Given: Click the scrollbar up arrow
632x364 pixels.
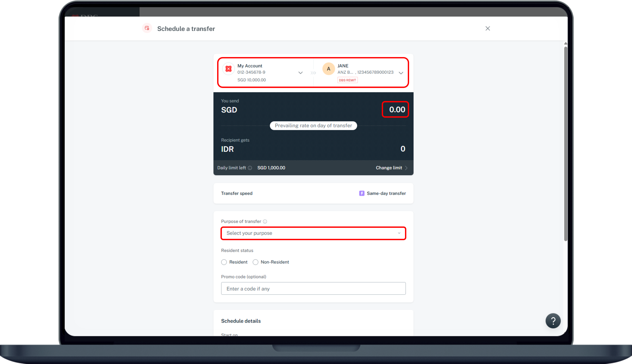Looking at the screenshot, I should click(566, 43).
